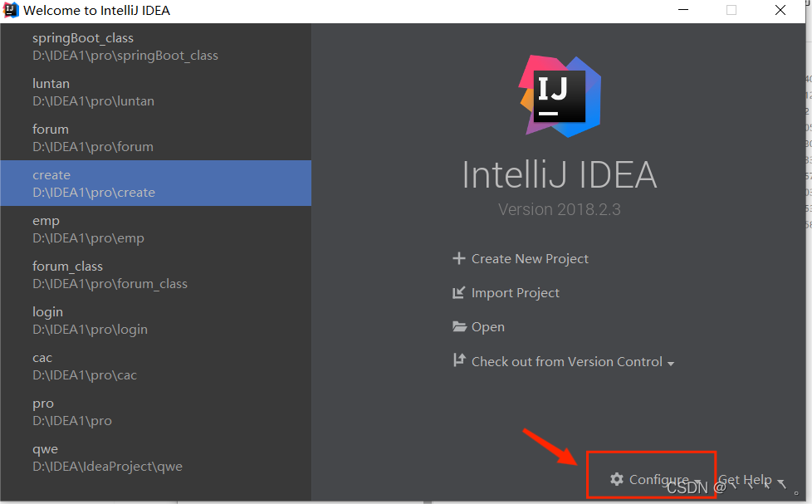
Task: Click the IntelliJ IDEA logo image
Action: point(560,95)
